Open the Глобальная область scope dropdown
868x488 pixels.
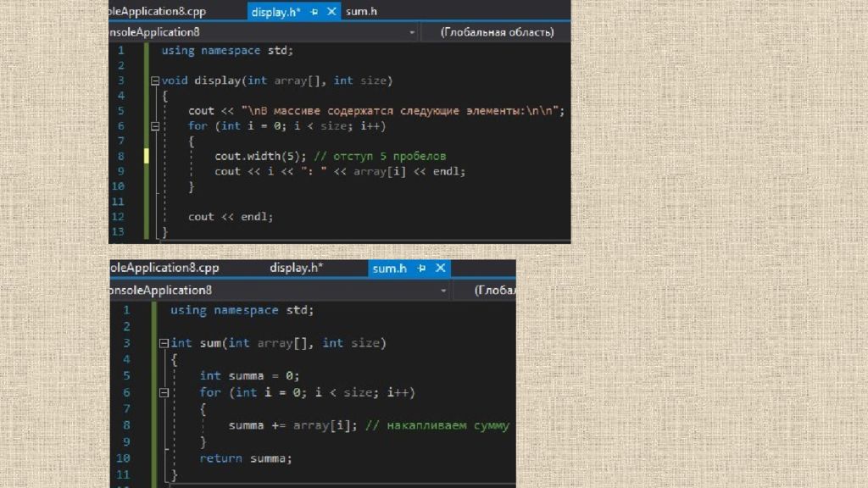(497, 33)
